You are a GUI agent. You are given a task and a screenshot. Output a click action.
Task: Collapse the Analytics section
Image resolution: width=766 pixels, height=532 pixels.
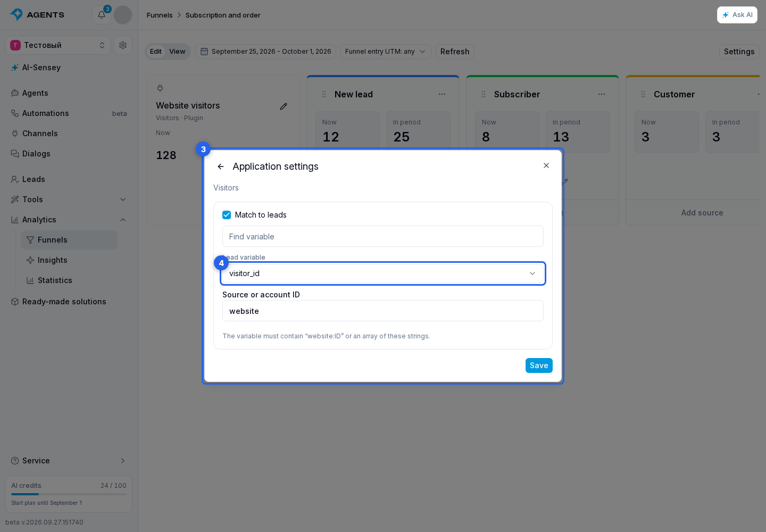(69, 220)
